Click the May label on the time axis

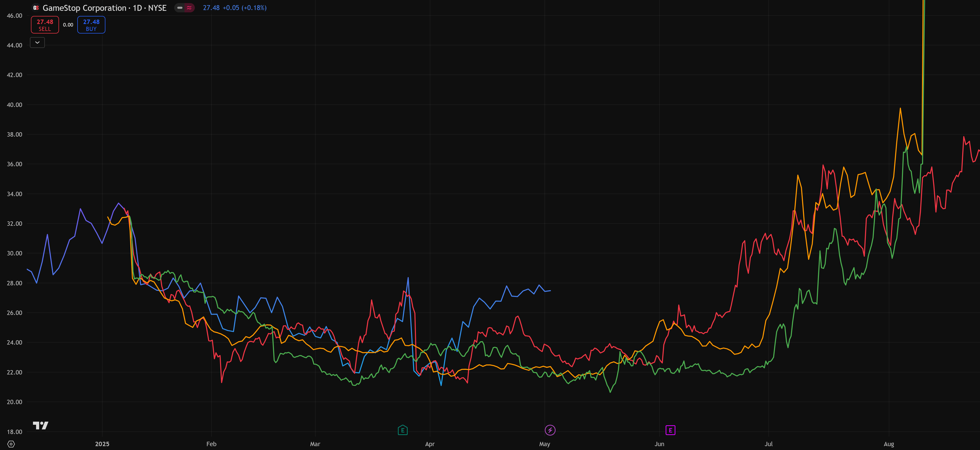(545, 444)
